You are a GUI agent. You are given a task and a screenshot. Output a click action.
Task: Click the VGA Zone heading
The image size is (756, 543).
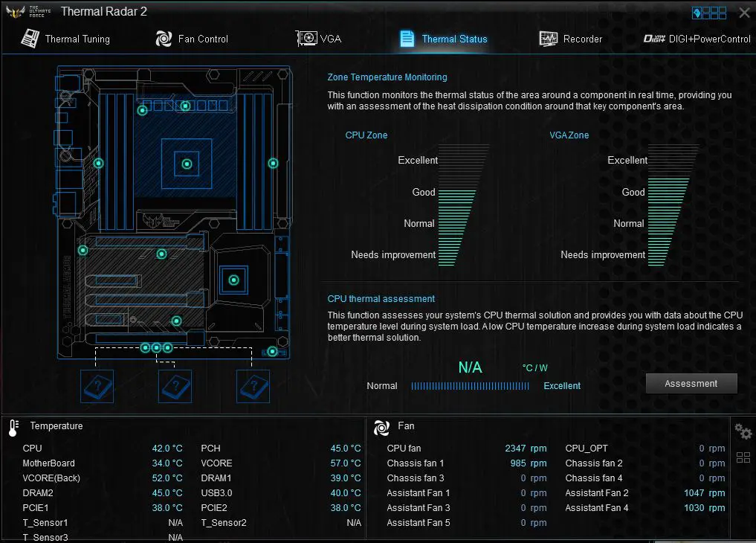pos(569,135)
